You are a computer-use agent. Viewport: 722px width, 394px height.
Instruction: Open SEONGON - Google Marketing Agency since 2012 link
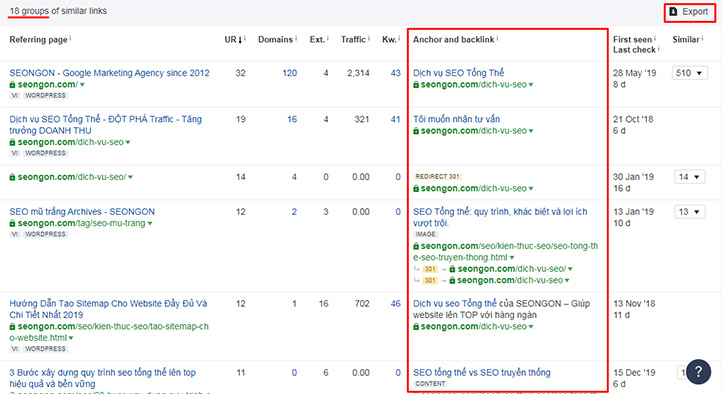[109, 73]
